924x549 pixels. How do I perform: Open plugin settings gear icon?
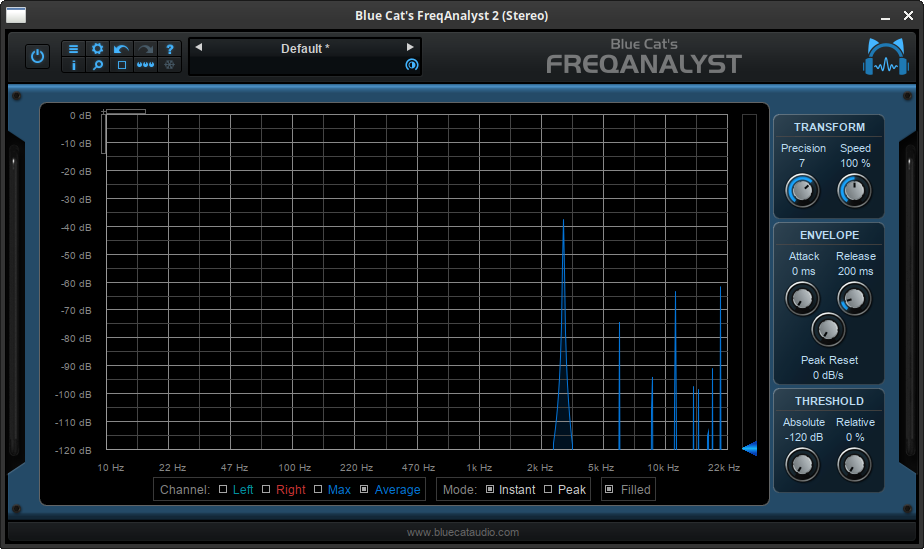[97, 49]
